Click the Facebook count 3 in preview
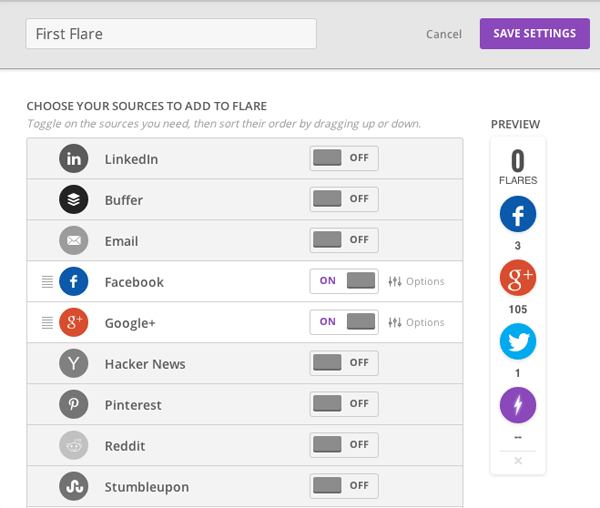 (x=518, y=246)
